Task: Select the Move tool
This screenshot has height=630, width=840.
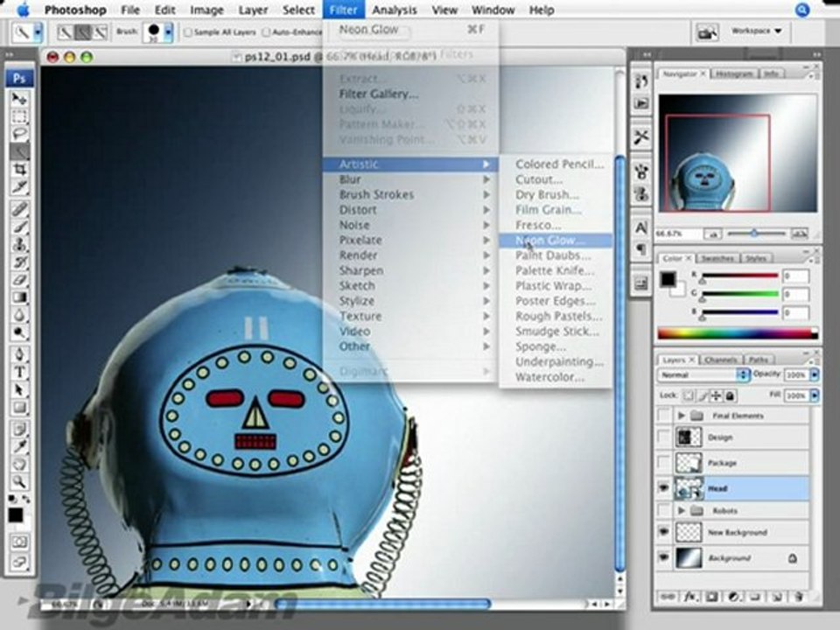Action: tap(19, 99)
